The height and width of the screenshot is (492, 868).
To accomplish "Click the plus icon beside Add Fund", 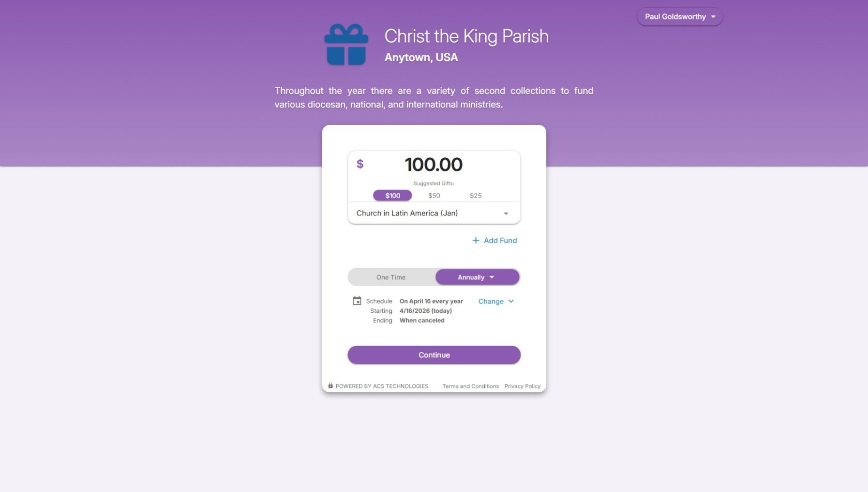I will tap(476, 240).
